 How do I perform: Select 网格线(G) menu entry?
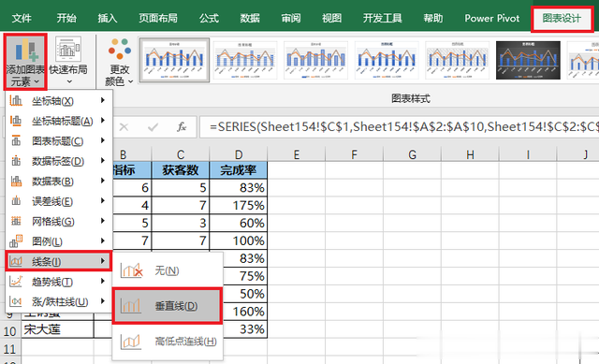59,221
